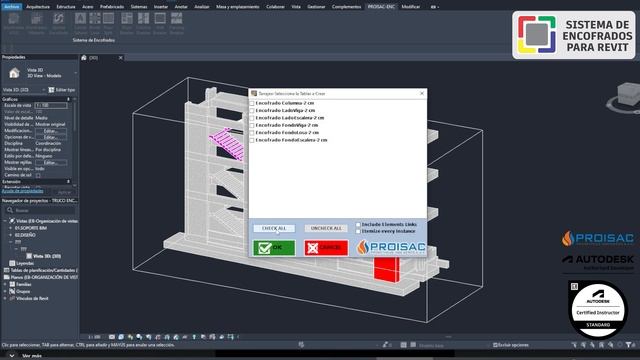Enable Include Elements Links option

[358, 224]
